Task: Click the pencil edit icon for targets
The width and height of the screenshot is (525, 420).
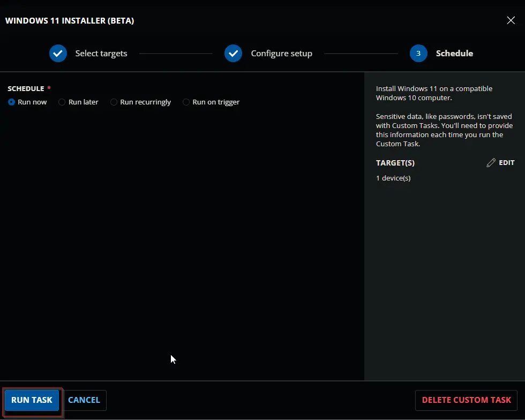Action: click(491, 163)
